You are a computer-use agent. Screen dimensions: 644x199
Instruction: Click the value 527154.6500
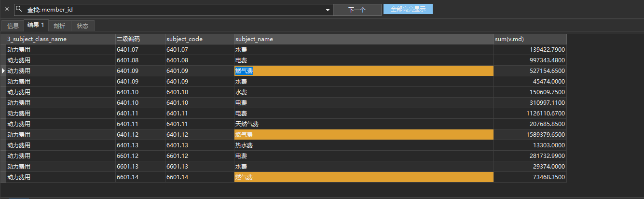547,71
